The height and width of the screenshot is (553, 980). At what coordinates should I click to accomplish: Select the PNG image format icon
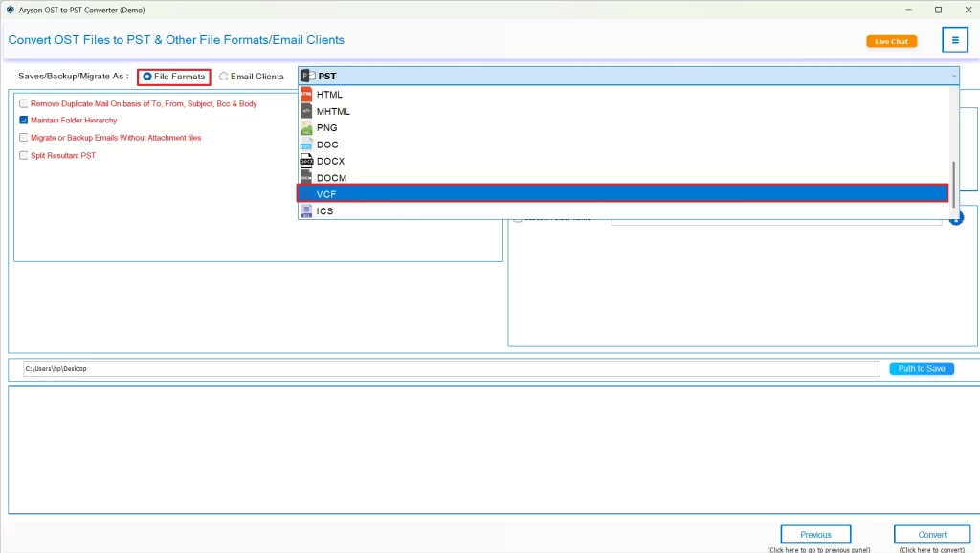[308, 127]
